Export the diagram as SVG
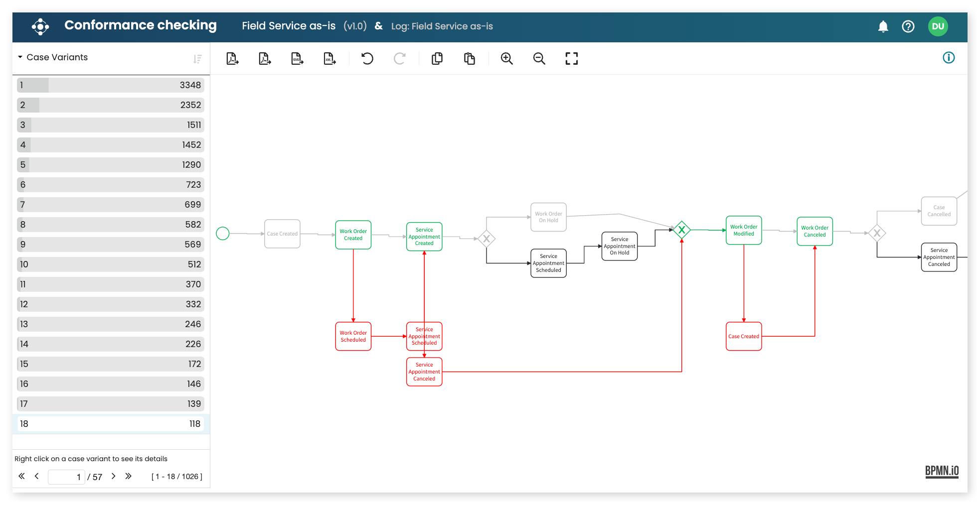This screenshot has height=505, width=980. 297,58
